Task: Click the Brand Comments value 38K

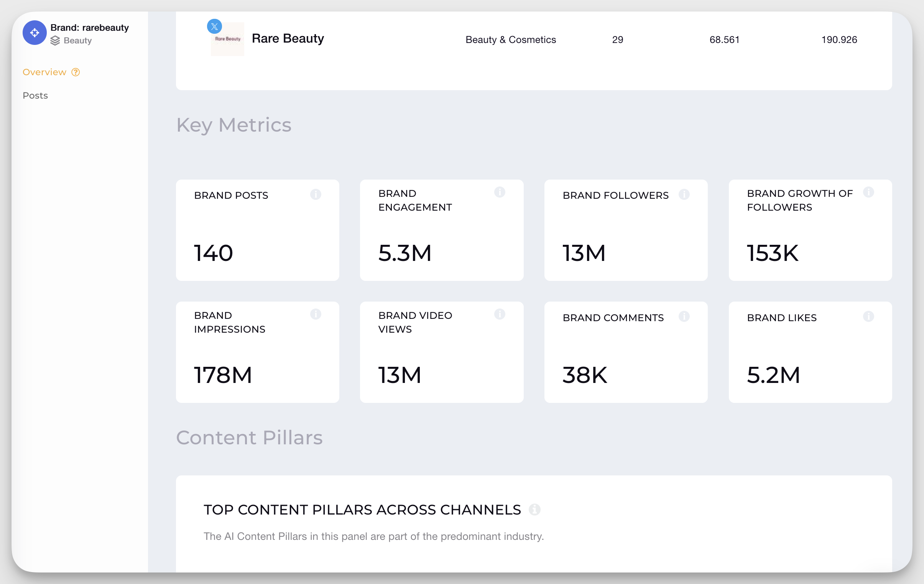Action: coord(585,375)
